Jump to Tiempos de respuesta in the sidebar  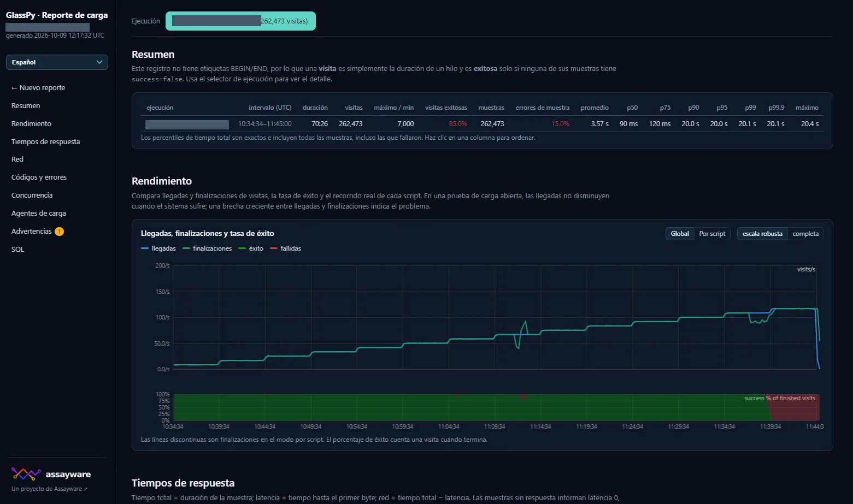[45, 142]
